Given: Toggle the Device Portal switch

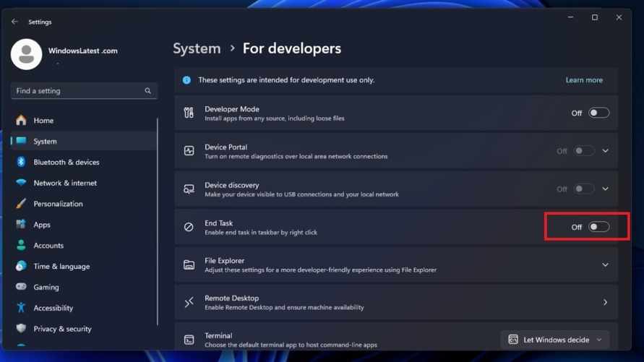Looking at the screenshot, I should tap(584, 151).
